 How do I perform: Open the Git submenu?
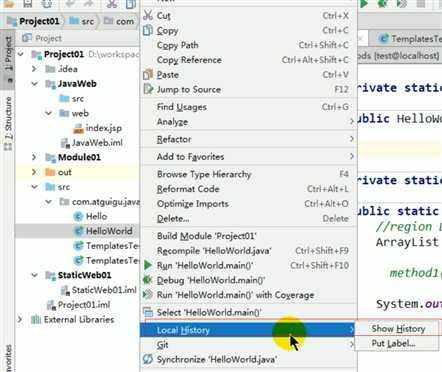[x=249, y=345]
